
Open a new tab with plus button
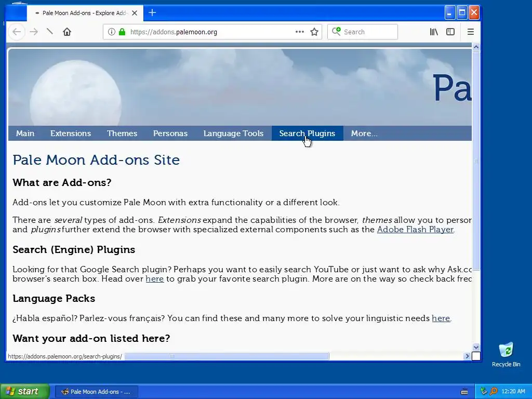pyautogui.click(x=152, y=13)
